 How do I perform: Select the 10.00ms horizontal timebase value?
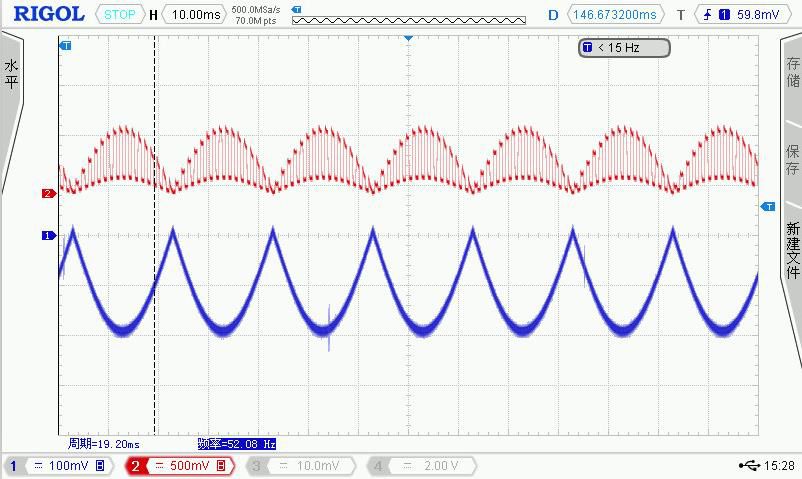click(196, 15)
